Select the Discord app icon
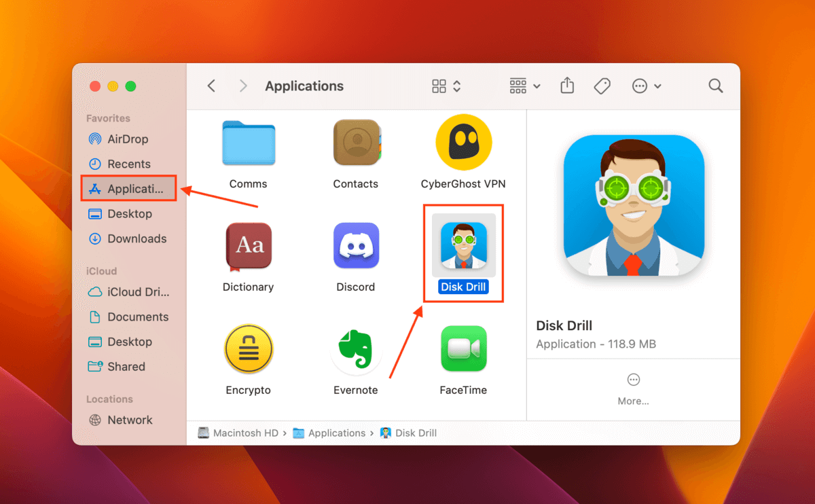Image resolution: width=815 pixels, height=504 pixels. (x=356, y=246)
